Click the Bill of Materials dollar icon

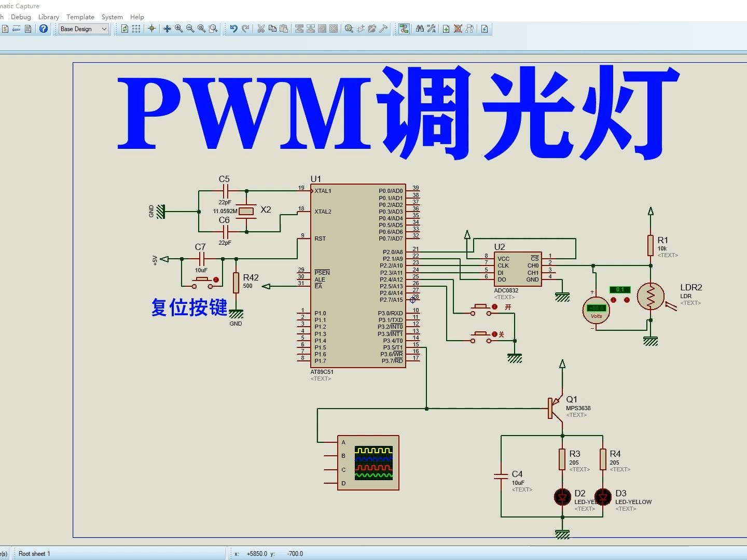(5, 29)
